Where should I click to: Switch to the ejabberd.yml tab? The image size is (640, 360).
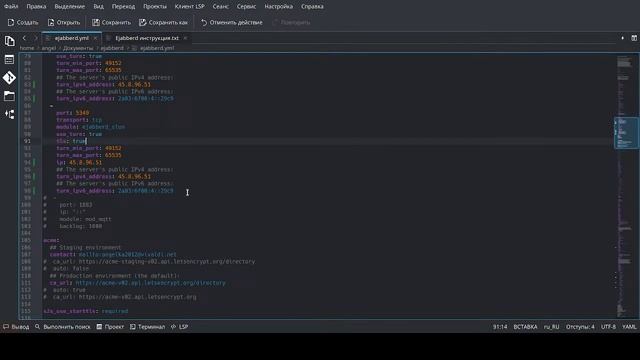coord(71,38)
